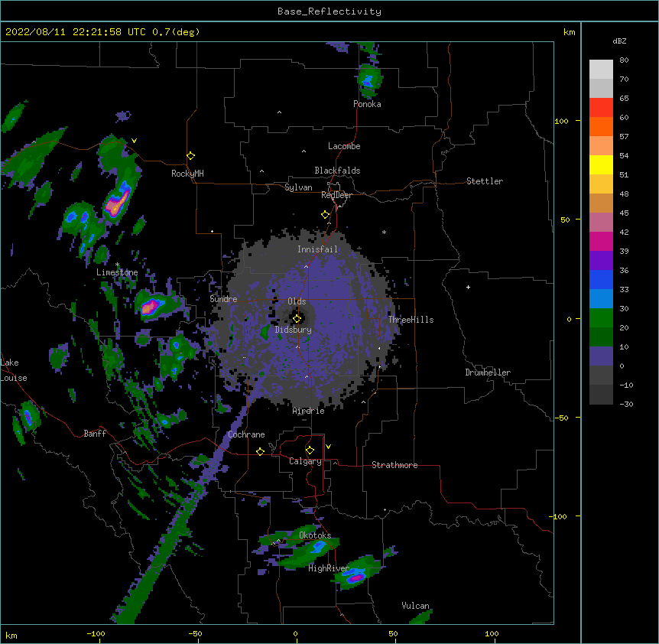
Task: Click the yellow 54 dBZ legend swatch
Action: [601, 164]
